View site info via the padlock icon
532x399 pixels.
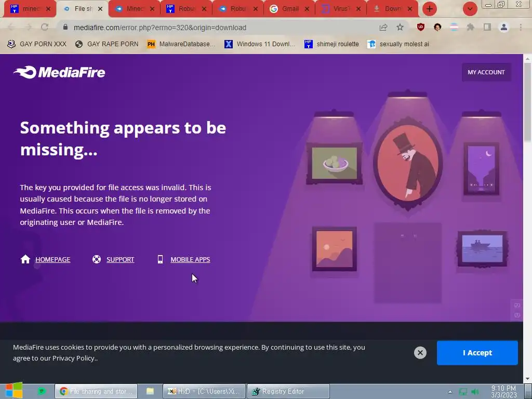(65, 27)
